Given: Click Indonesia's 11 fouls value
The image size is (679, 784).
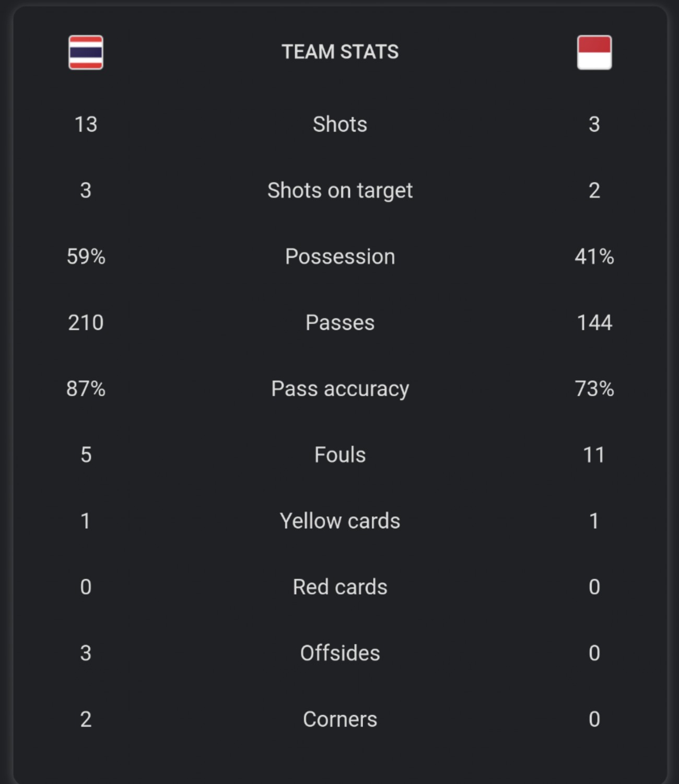Looking at the screenshot, I should click(x=594, y=455).
